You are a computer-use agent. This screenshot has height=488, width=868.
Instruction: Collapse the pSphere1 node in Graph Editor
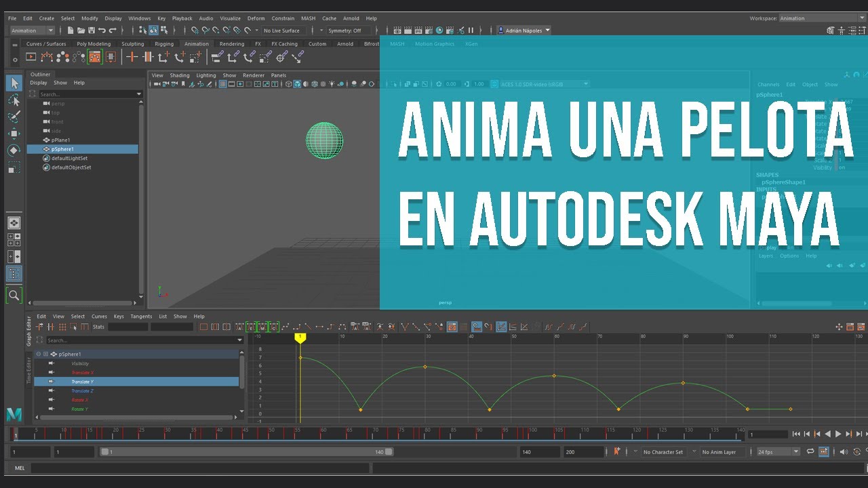click(38, 354)
